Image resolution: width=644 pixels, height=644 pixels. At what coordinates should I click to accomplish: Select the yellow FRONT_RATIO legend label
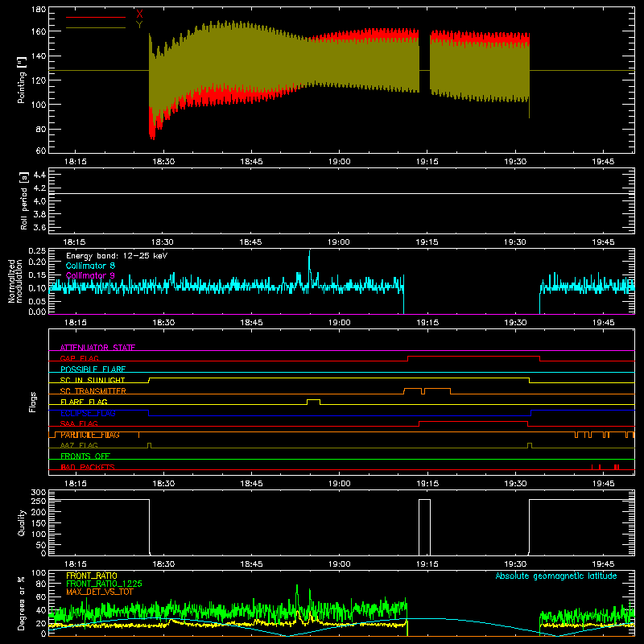coord(92,576)
